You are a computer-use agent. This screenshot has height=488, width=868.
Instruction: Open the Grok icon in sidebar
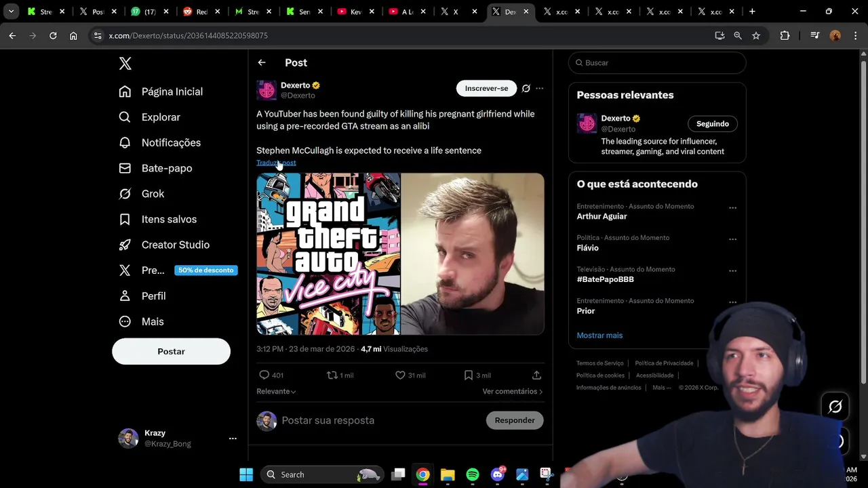click(125, 194)
